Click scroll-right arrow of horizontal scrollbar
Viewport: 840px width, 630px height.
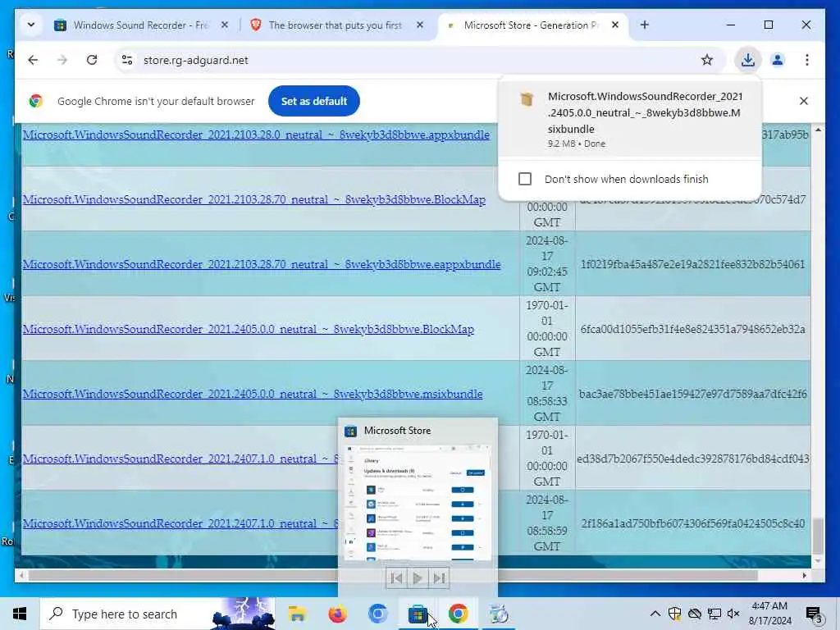click(x=804, y=575)
